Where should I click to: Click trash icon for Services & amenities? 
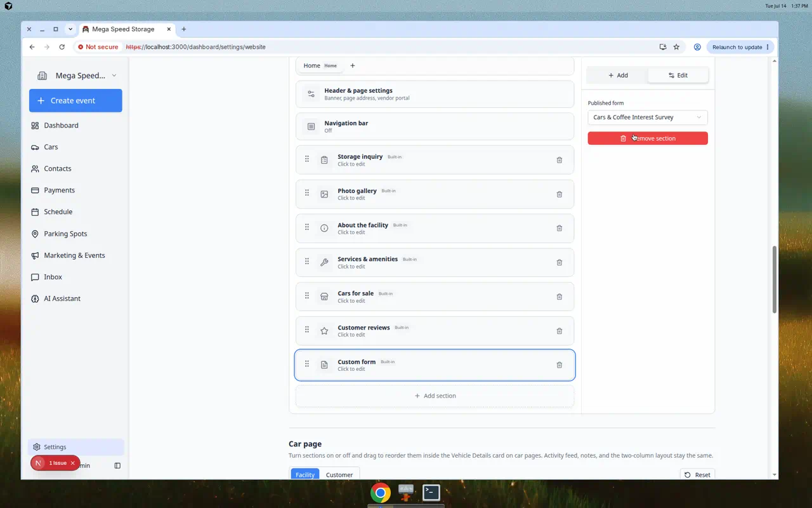[x=559, y=262]
